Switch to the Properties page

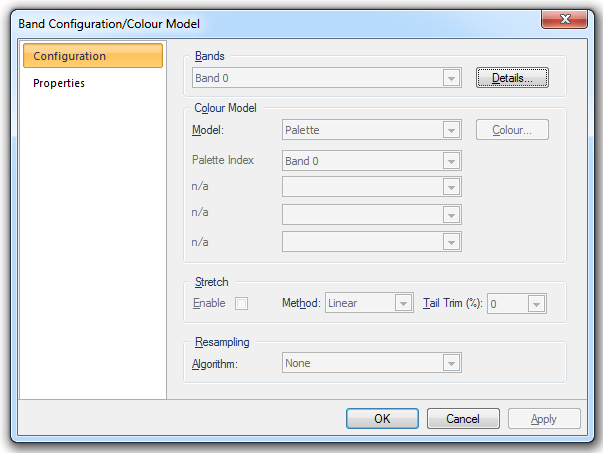click(x=59, y=83)
